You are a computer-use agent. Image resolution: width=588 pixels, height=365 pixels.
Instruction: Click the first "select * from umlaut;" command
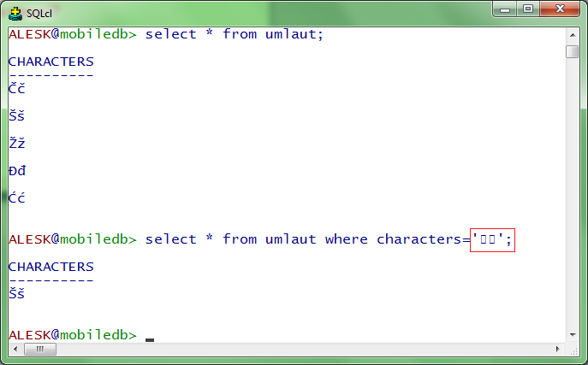tap(234, 34)
